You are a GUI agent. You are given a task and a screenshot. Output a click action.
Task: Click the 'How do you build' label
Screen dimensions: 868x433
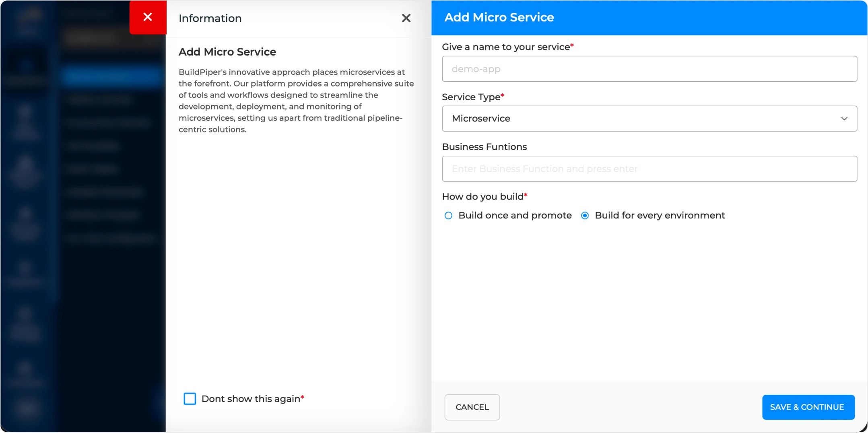(x=485, y=196)
